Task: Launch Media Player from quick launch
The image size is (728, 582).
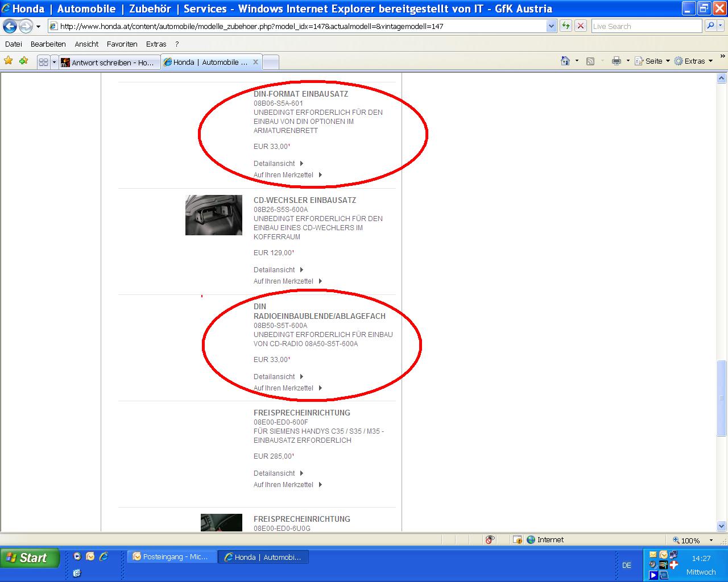Action: pos(77,556)
